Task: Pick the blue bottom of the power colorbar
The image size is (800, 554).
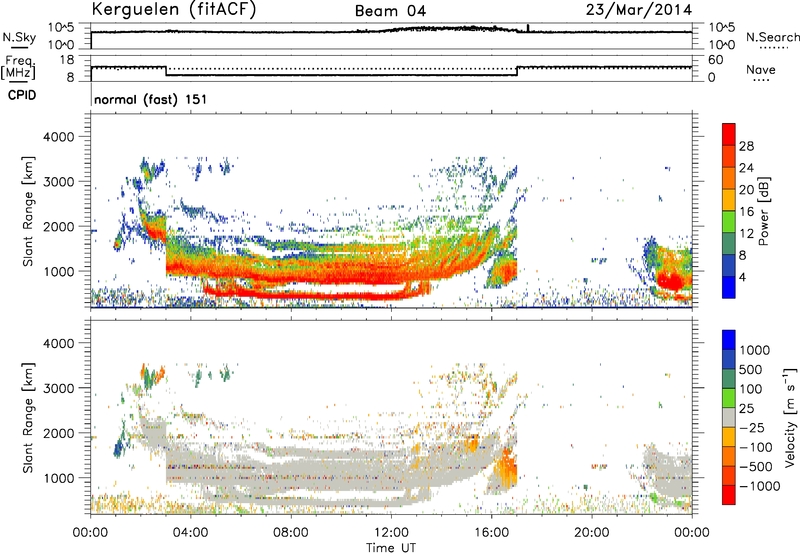Action: 729,287
